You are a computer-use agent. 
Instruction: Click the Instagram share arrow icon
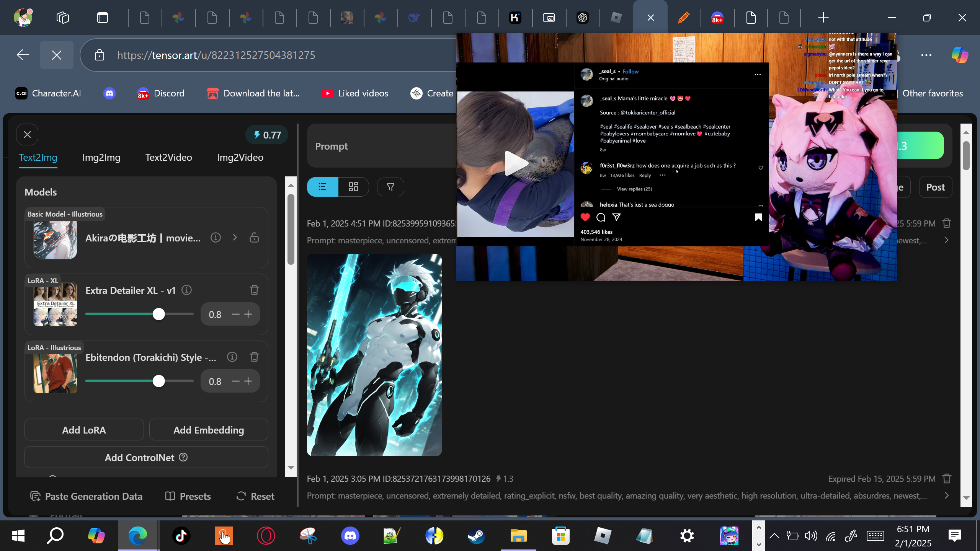(616, 217)
